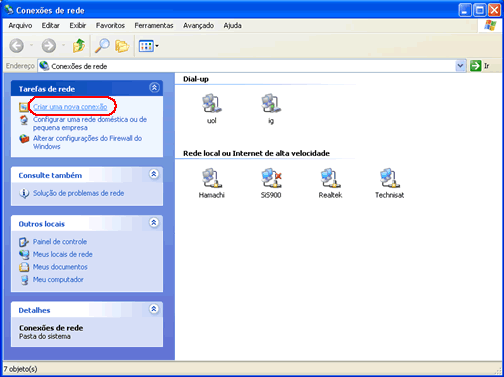The width and height of the screenshot is (504, 377).
Task: Click Criar uma nova conexão link
Action: coord(70,107)
